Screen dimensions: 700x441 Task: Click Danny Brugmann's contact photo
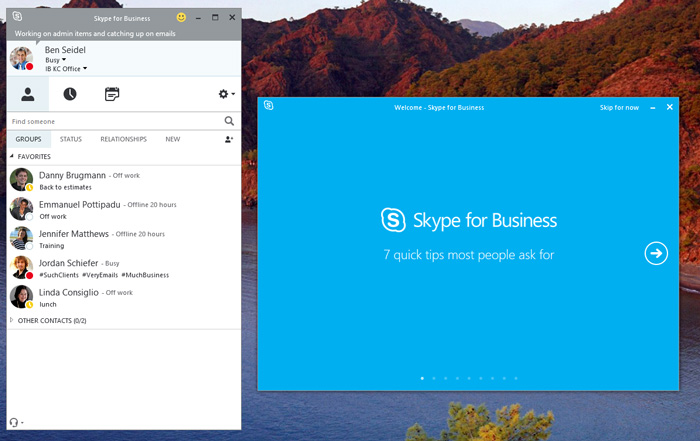click(x=21, y=179)
